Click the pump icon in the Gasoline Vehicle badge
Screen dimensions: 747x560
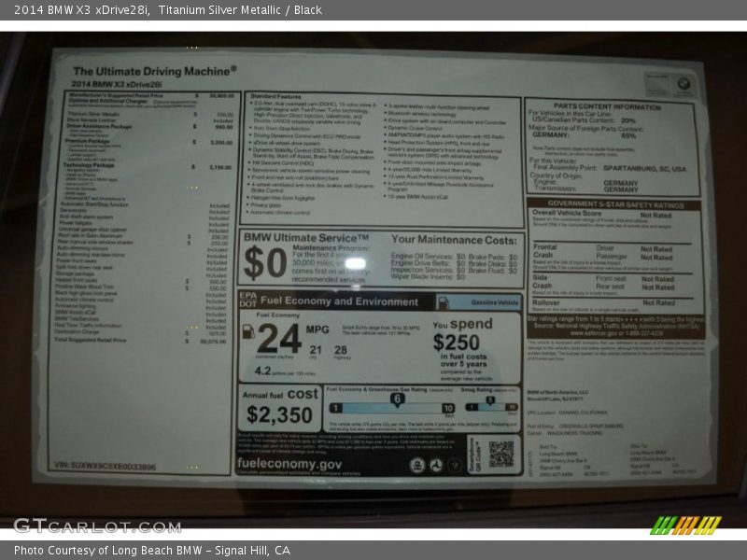pos(443,302)
